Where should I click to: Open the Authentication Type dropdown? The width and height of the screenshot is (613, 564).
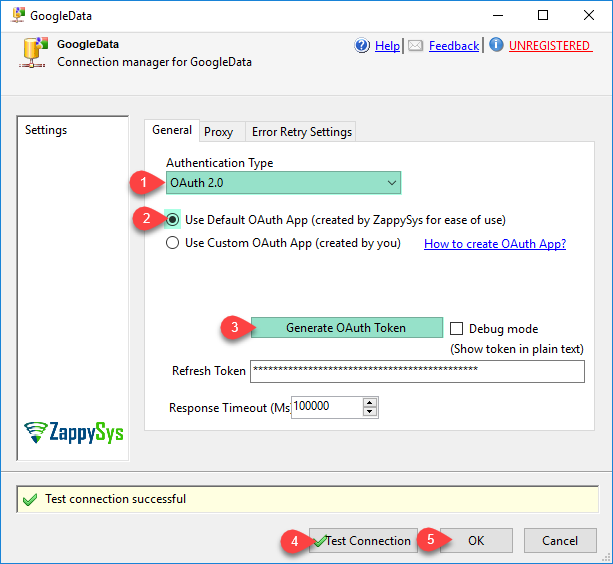pyautogui.click(x=283, y=183)
